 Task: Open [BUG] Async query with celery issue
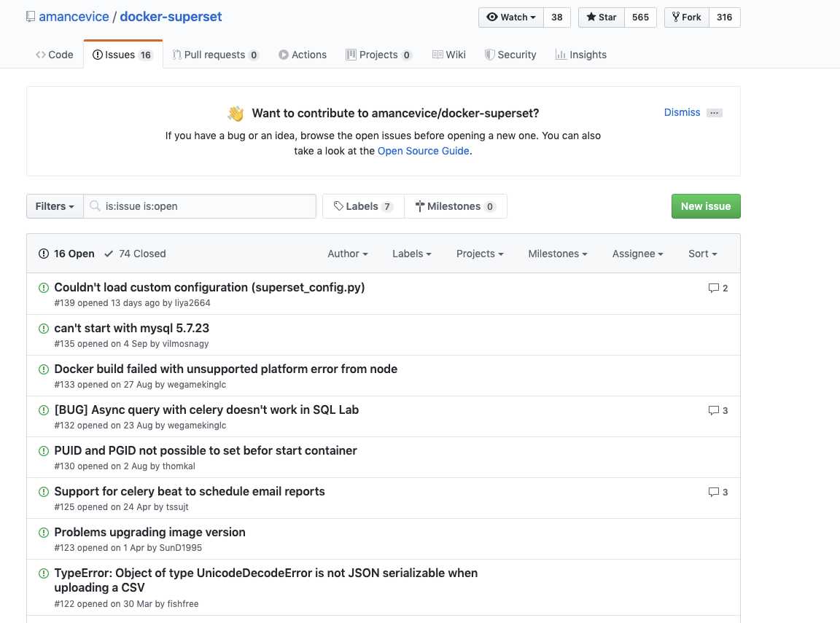206,410
